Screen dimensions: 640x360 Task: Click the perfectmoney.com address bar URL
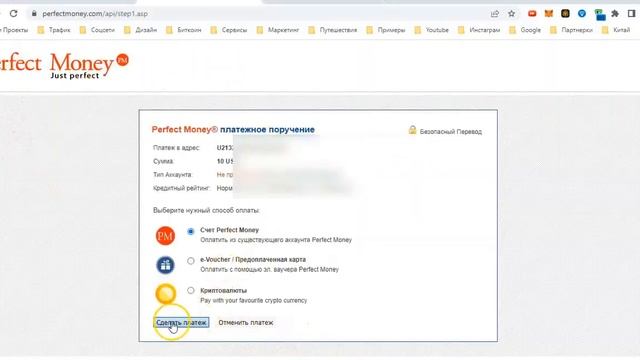[95, 13]
